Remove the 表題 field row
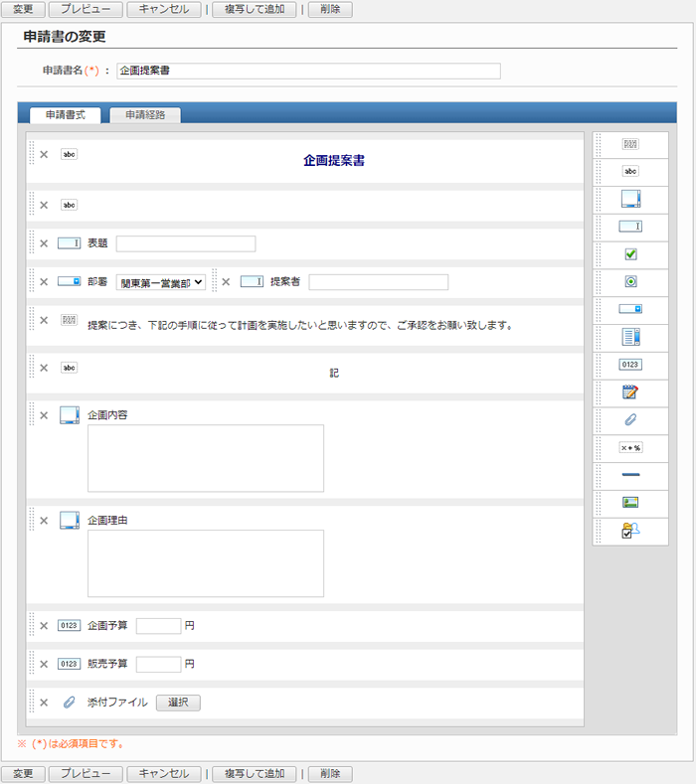 pos(44,243)
